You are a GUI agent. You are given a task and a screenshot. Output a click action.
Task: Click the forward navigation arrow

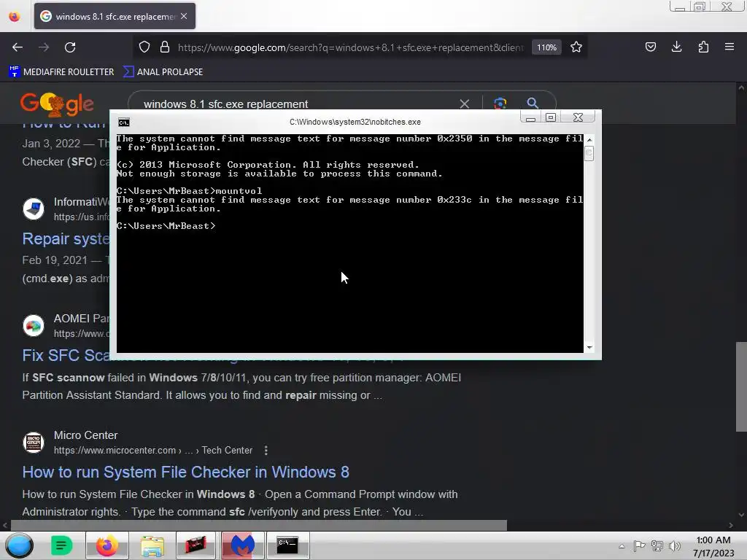(x=44, y=47)
